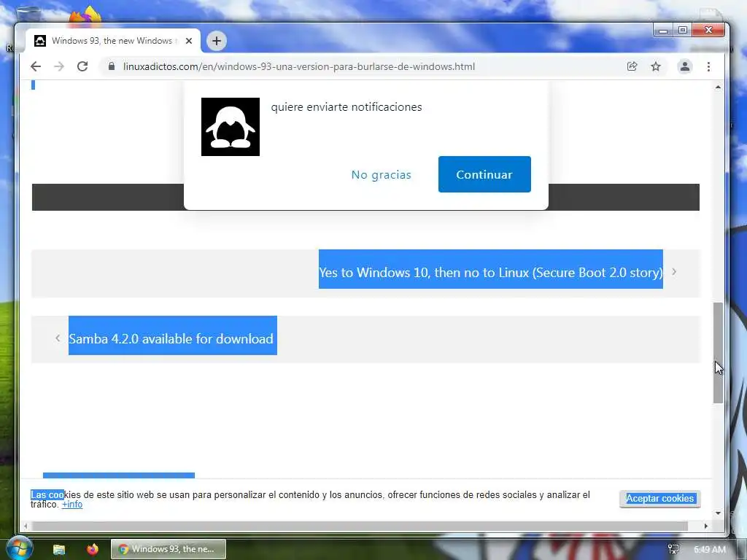Click the penguin logo in the notification prompt
Screen dimensions: 747x560
tap(231, 127)
